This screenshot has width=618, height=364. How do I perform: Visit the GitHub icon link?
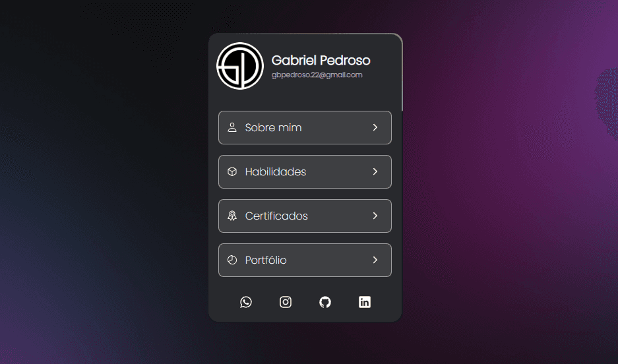tap(325, 302)
